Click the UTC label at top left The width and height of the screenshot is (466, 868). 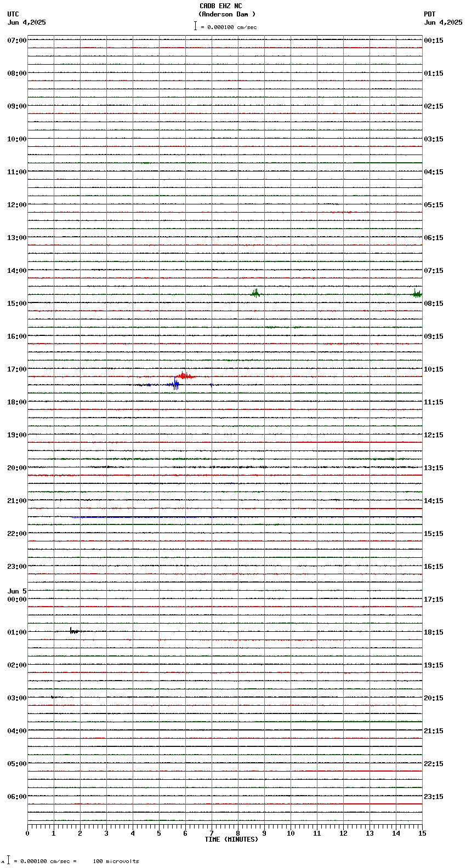pyautogui.click(x=13, y=14)
